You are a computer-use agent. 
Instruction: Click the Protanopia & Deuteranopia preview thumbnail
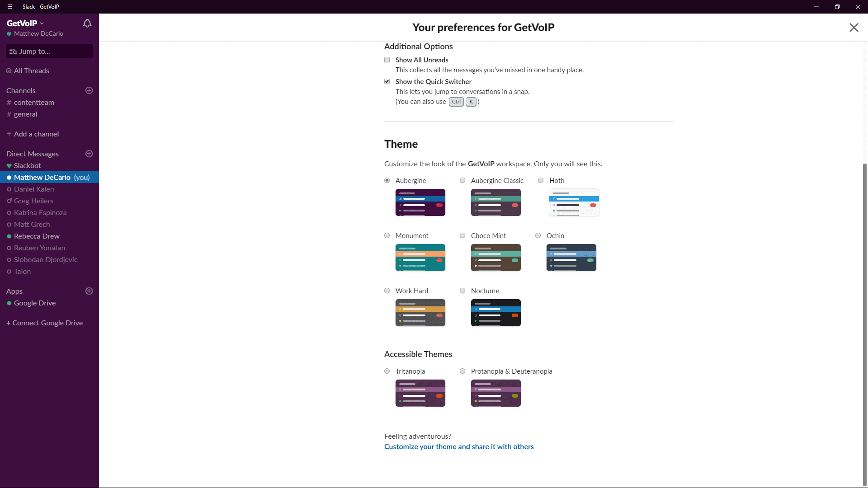coord(496,393)
